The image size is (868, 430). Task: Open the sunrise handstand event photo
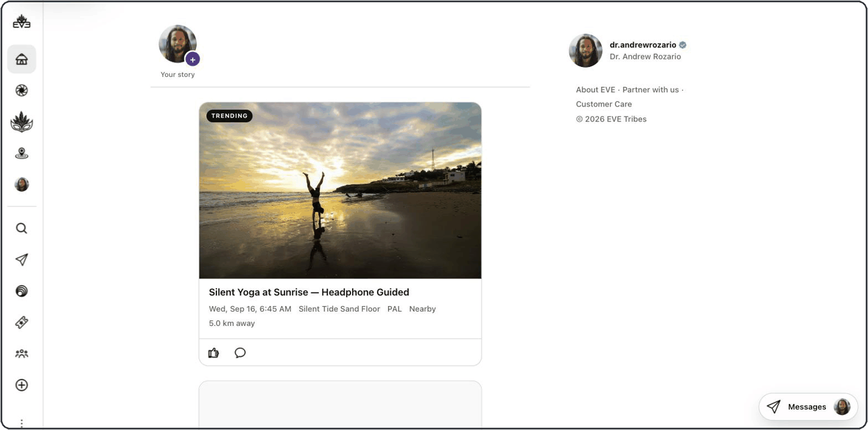(x=340, y=191)
